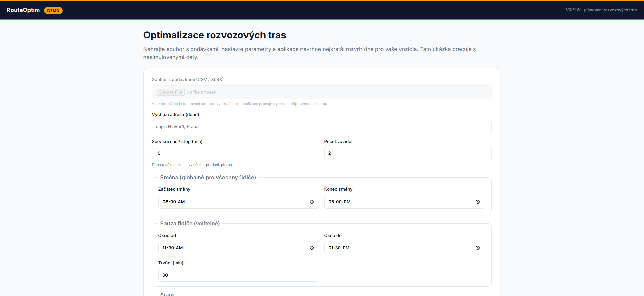This screenshot has width=644, height=296.
Task: Focus the Trvání (min) field
Action: 239,275
